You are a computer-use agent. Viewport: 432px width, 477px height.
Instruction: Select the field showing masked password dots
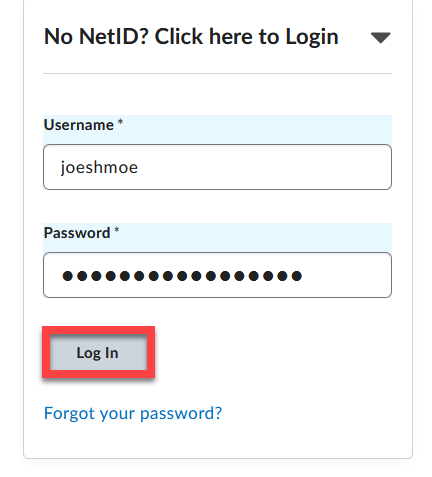[x=217, y=275]
